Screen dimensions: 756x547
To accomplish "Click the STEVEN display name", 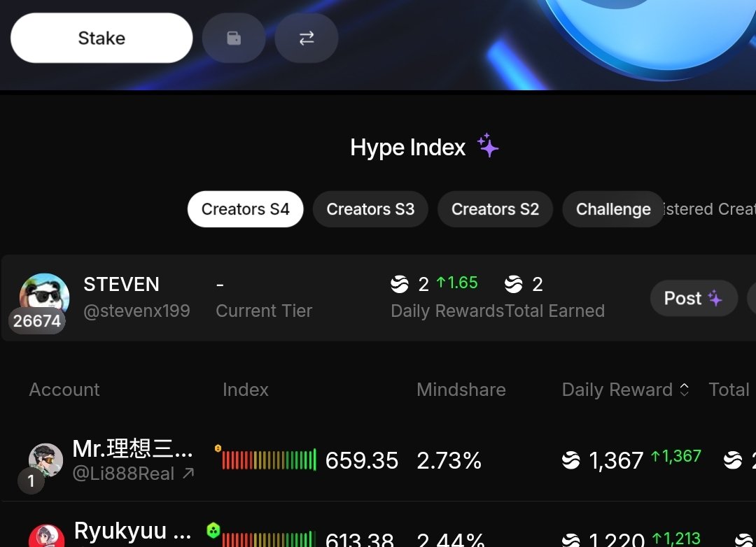I will click(x=122, y=285).
